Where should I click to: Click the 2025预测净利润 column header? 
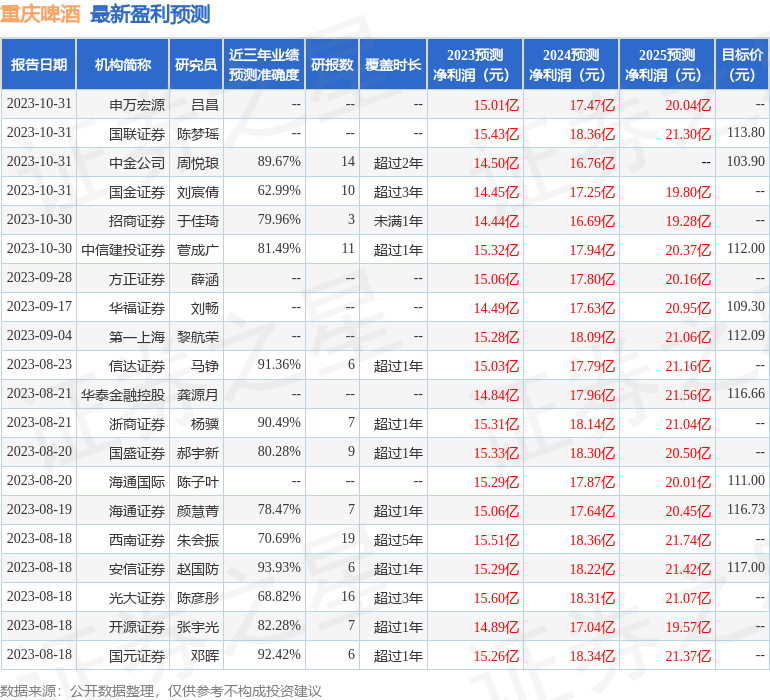667,64
